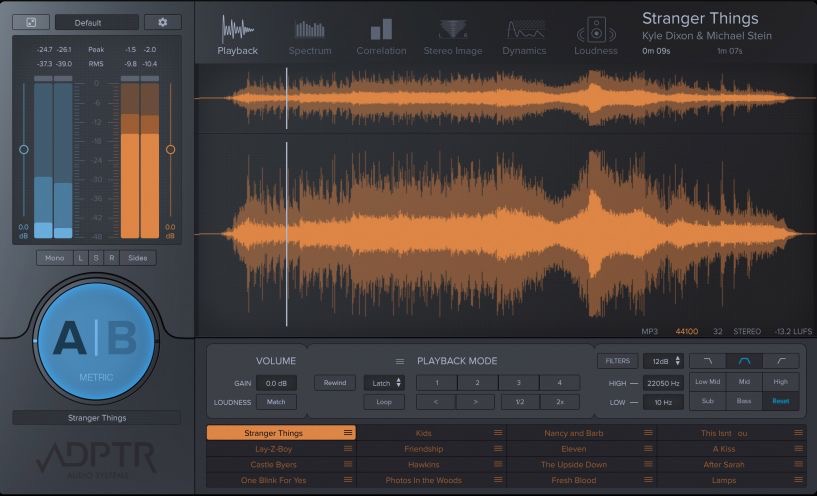Open the Stranger Things track menu icon
Screen dimensions: 817x496
[x=348, y=432]
